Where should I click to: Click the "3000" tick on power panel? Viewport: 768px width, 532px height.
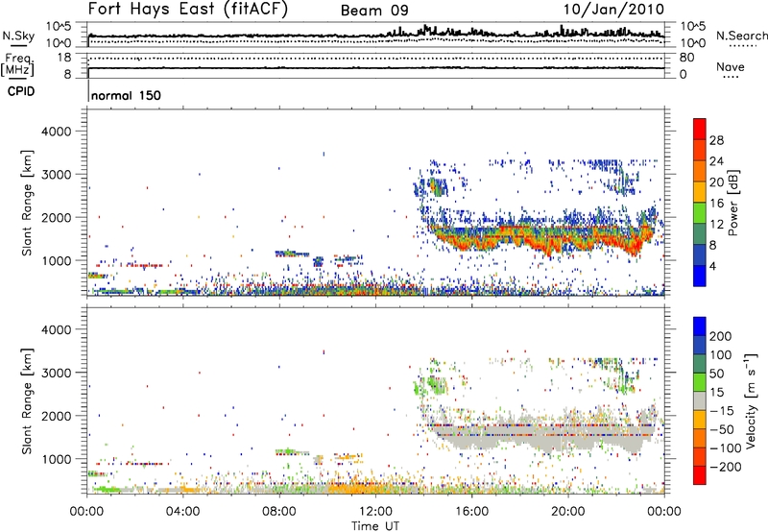(57, 175)
